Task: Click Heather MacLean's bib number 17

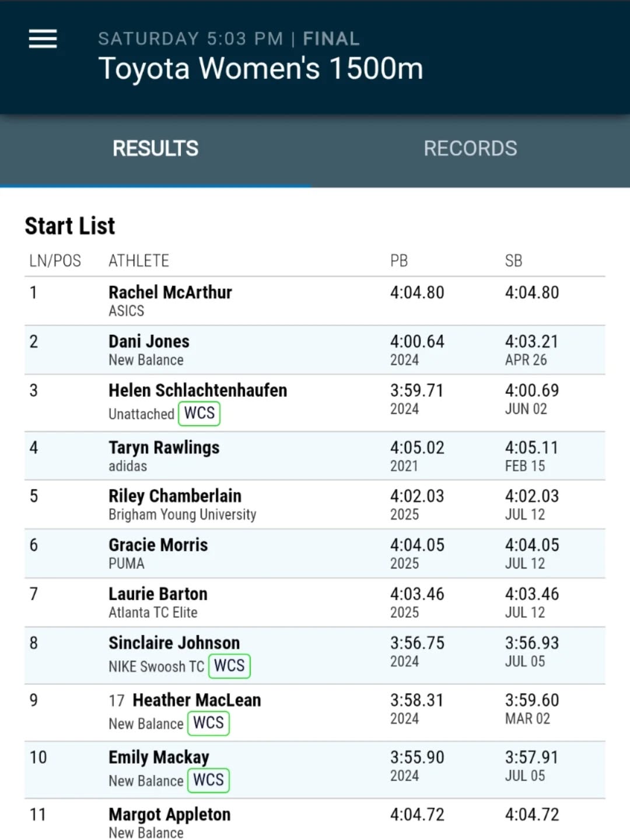Action: tap(114, 699)
